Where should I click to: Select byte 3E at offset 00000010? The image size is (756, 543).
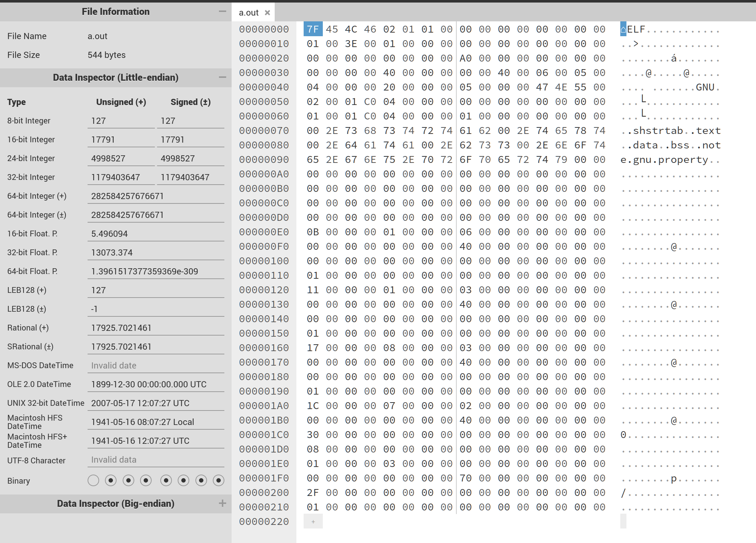pos(351,43)
